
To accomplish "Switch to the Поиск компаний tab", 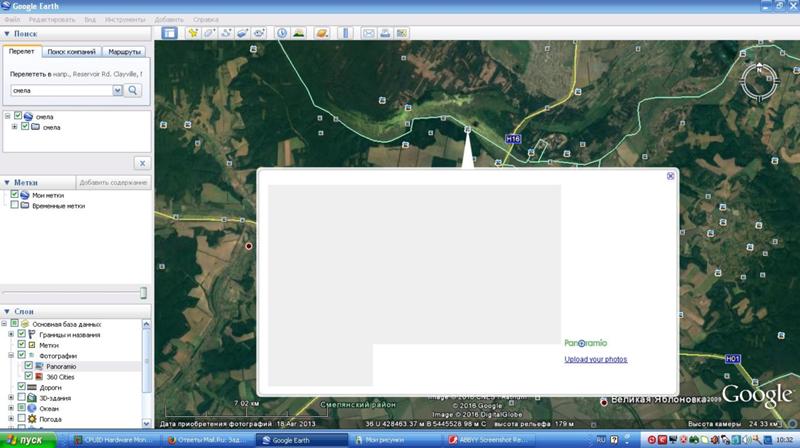I will [x=71, y=52].
